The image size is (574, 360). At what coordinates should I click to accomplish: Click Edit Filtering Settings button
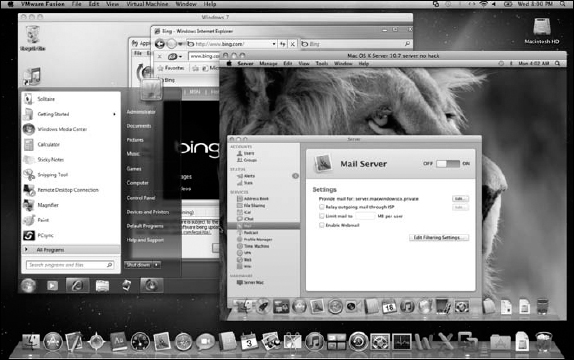(x=439, y=237)
